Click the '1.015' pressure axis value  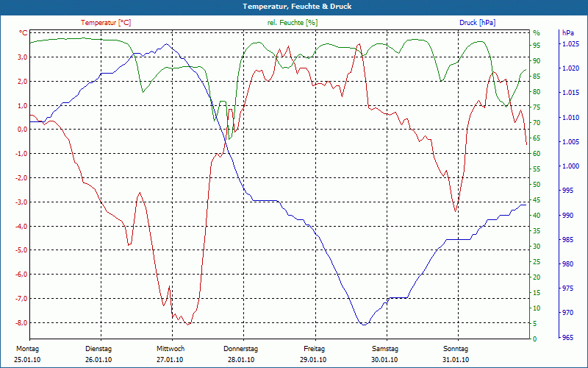(x=571, y=93)
